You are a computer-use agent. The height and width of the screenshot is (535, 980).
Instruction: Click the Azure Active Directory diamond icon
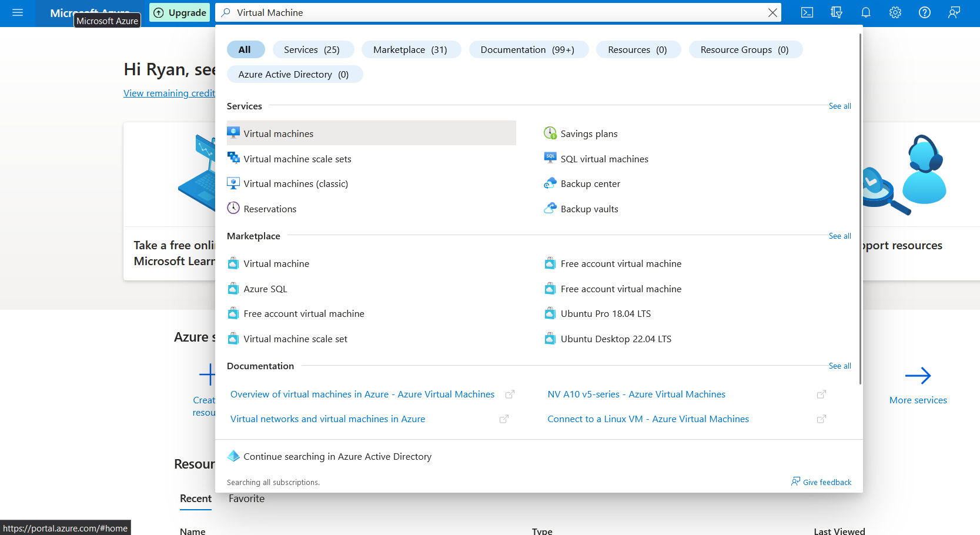[233, 456]
